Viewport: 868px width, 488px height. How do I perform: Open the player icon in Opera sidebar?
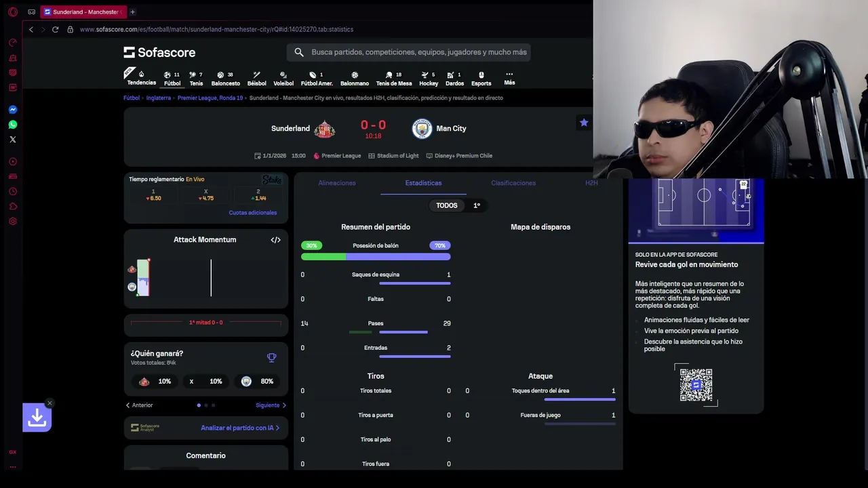(13, 161)
